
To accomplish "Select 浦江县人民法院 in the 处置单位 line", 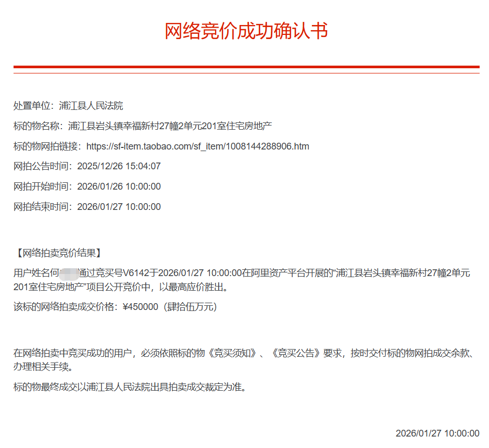I will [91, 106].
